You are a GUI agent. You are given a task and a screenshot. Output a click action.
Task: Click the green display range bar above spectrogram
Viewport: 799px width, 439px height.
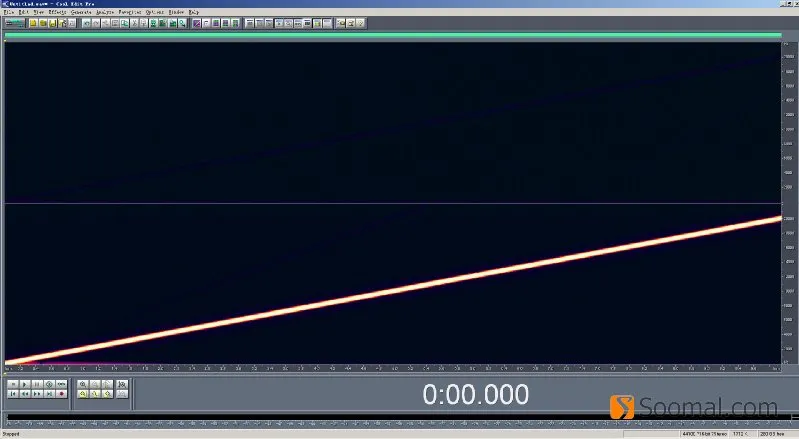click(392, 35)
